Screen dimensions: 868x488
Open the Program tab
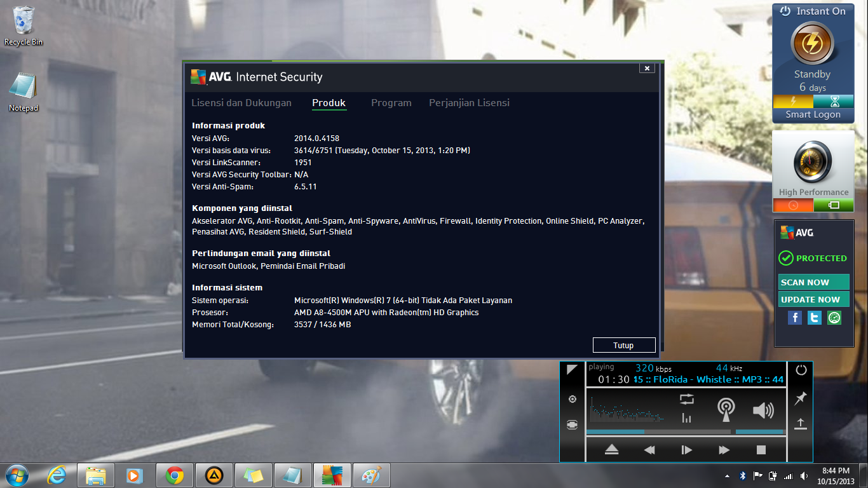391,103
